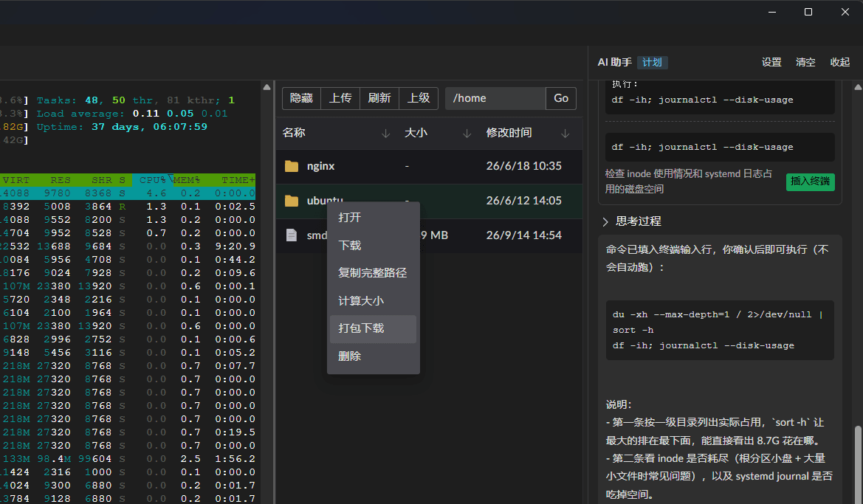Screen dimensions: 863x504
Task: Click AI panel scroll up arrow
Action: (858, 87)
